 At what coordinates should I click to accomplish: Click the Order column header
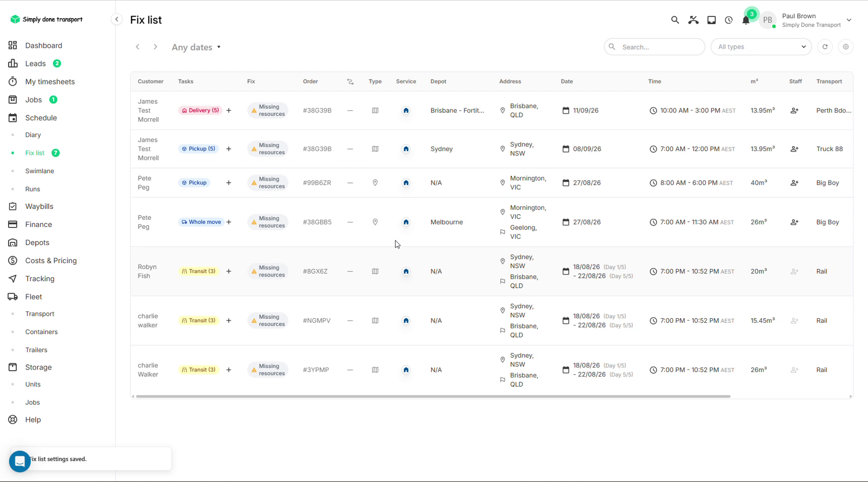[310, 81]
